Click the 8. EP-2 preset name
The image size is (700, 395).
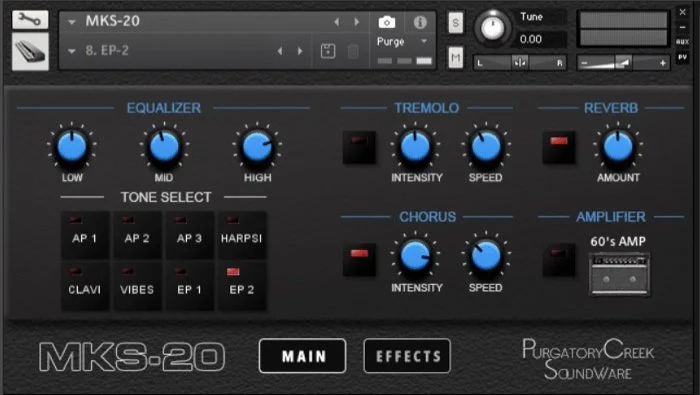[x=107, y=50]
